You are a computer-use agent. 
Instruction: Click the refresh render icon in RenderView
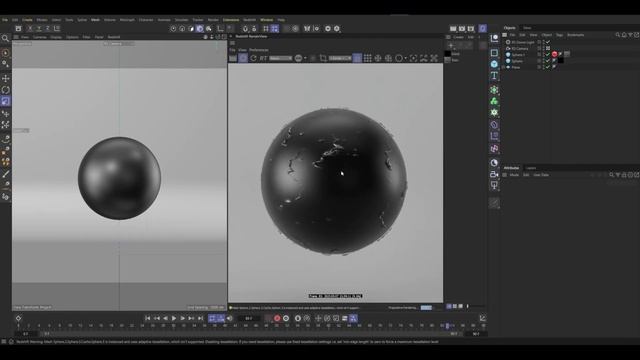[x=253, y=58]
